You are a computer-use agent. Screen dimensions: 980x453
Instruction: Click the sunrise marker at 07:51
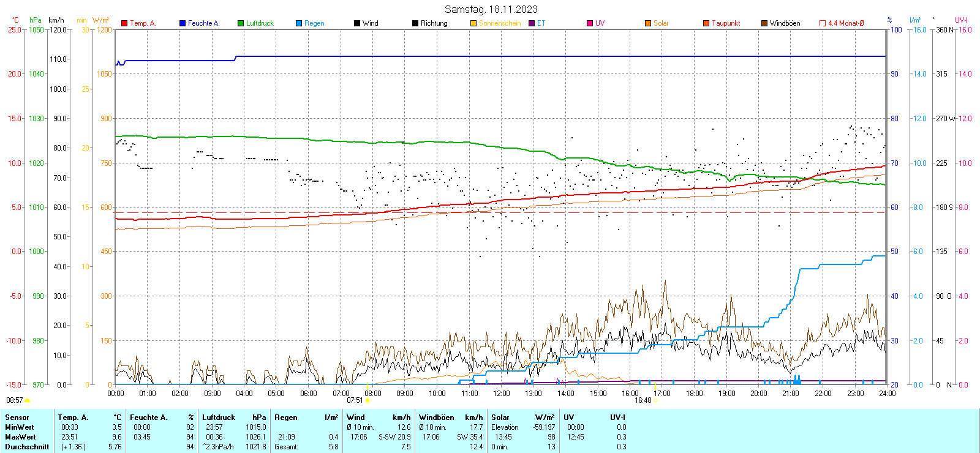tap(367, 400)
